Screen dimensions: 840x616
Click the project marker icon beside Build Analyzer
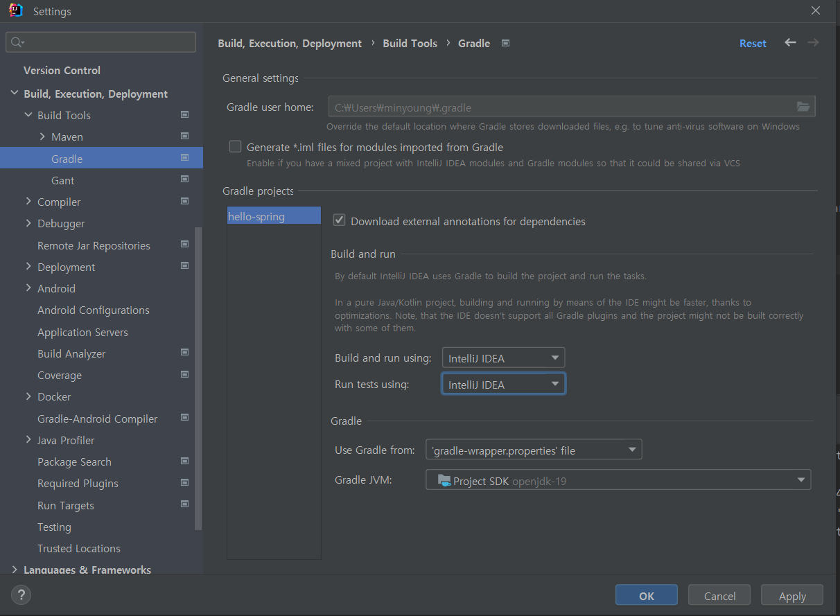pyautogui.click(x=184, y=353)
